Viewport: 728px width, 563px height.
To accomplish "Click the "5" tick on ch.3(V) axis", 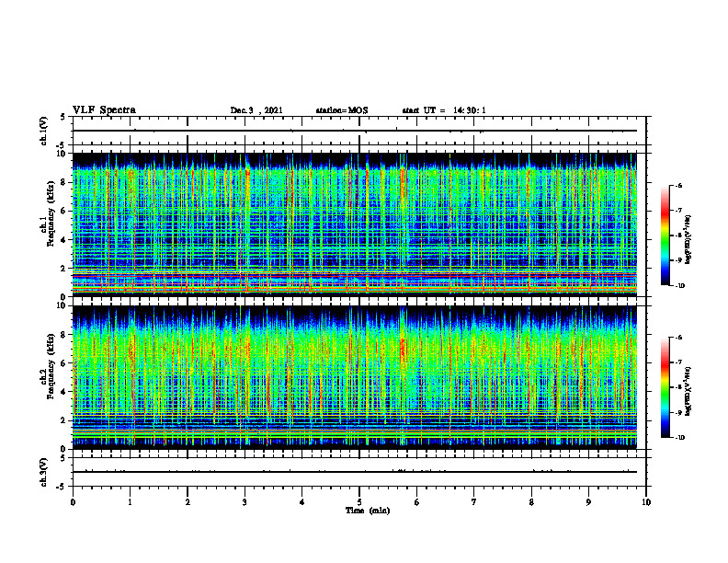I will pos(63,459).
